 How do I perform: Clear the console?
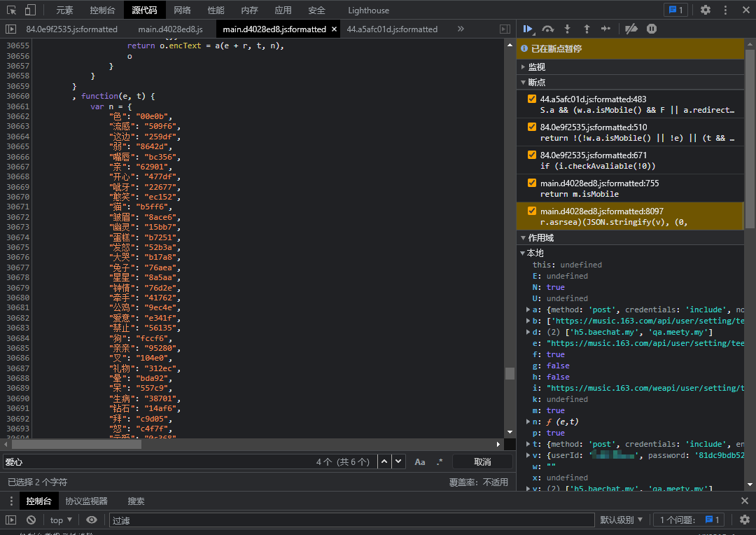point(31,520)
